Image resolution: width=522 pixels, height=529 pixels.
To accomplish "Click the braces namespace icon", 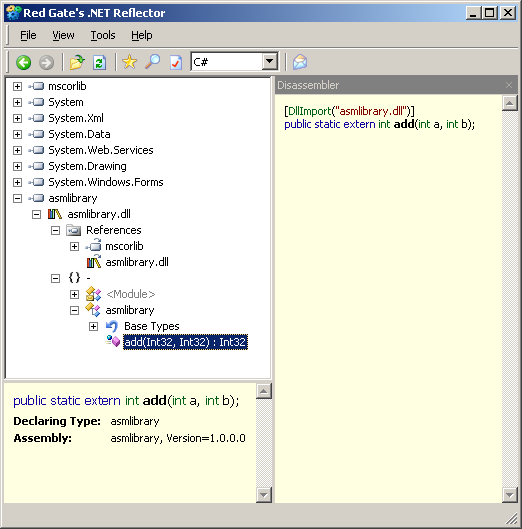I will pos(74,278).
